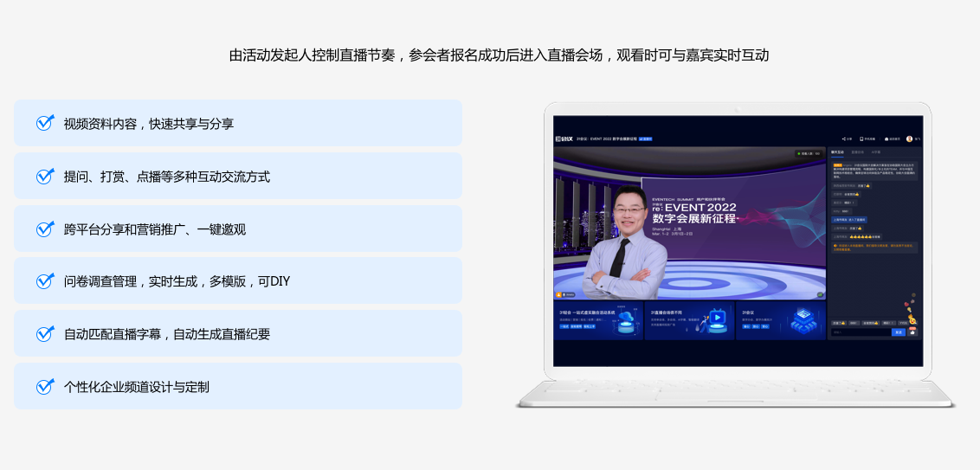Click the blue tags in 31轻会 card
This screenshot has width=980, height=470.
pos(576,327)
